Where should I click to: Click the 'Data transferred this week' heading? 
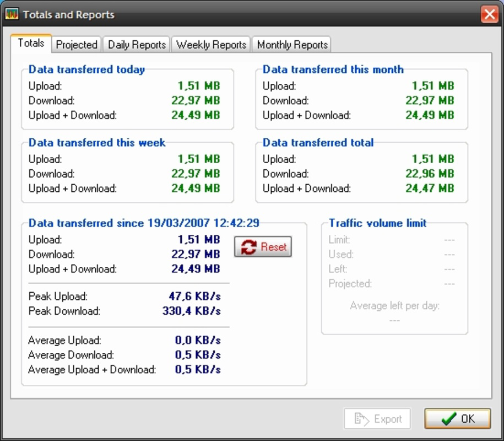97,142
